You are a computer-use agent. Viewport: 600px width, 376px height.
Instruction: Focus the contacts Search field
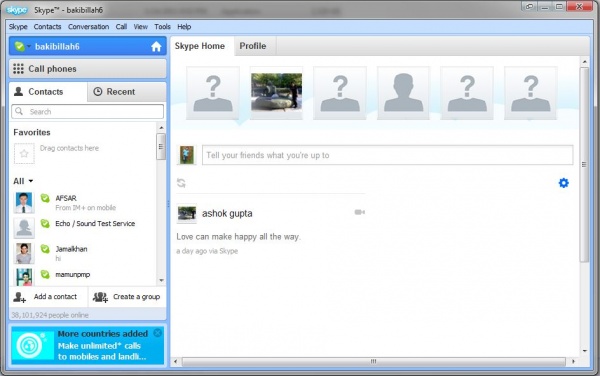click(88, 112)
